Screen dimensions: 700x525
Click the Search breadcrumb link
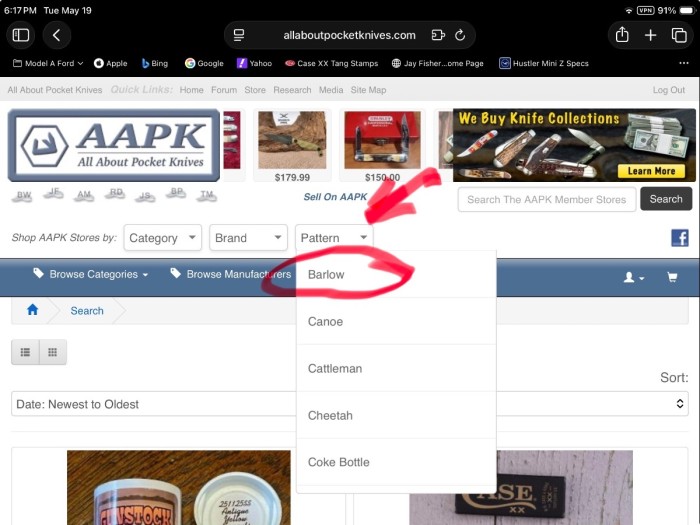[x=87, y=311]
